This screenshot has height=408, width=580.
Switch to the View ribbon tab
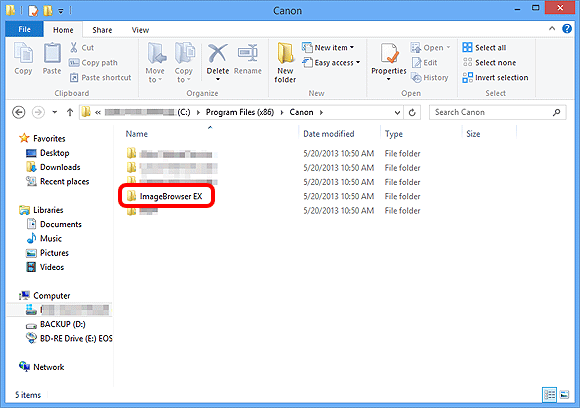(x=140, y=30)
